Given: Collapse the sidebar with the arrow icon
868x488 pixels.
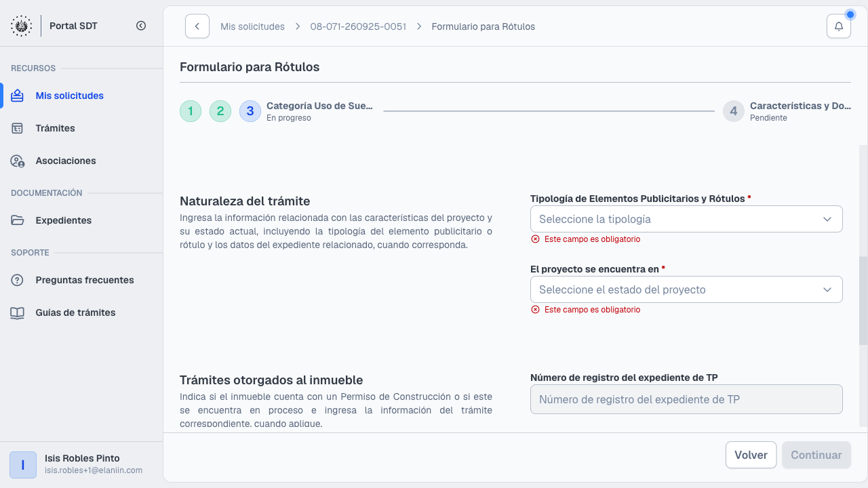Looking at the screenshot, I should tap(141, 26).
